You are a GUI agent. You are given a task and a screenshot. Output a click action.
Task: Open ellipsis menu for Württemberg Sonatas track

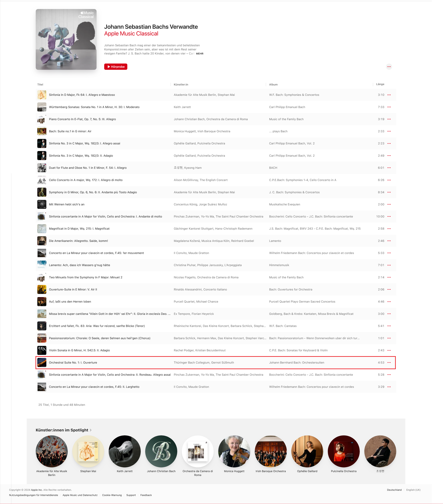tap(389, 107)
